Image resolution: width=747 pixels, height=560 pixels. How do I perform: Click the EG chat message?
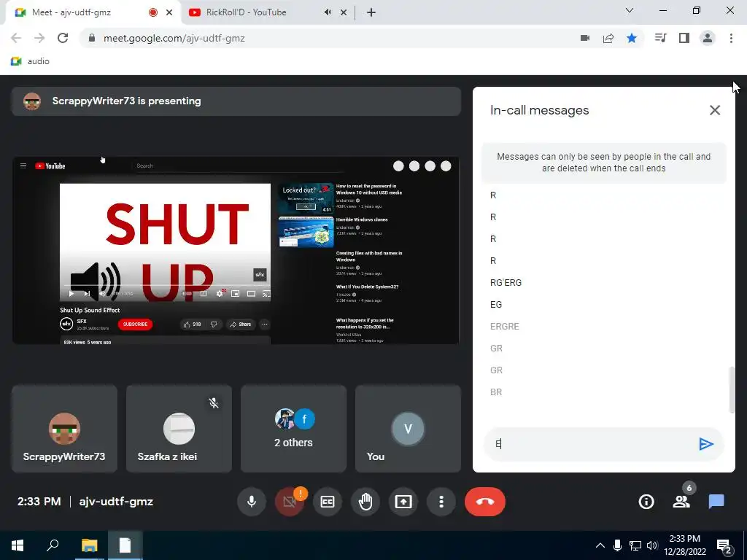[x=496, y=305]
